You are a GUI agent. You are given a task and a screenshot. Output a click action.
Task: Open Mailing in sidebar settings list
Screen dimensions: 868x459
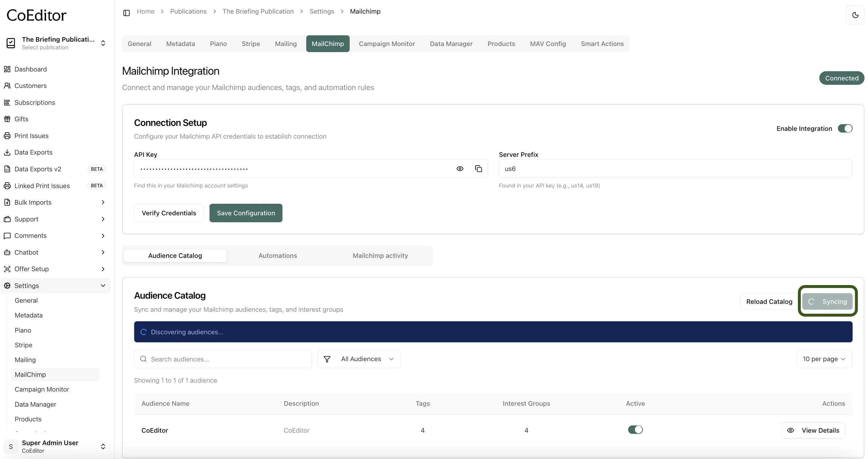25,360
